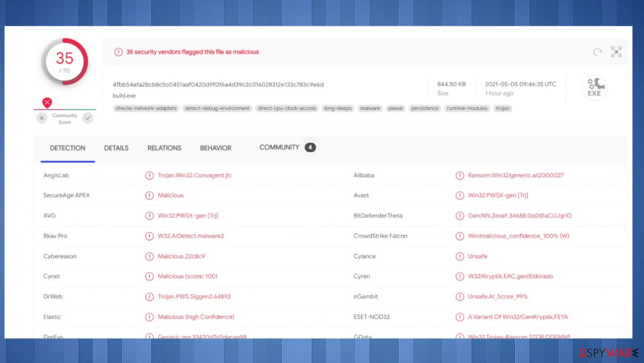Click the trojan tag
This screenshot has height=363, width=644.
pyautogui.click(x=503, y=108)
